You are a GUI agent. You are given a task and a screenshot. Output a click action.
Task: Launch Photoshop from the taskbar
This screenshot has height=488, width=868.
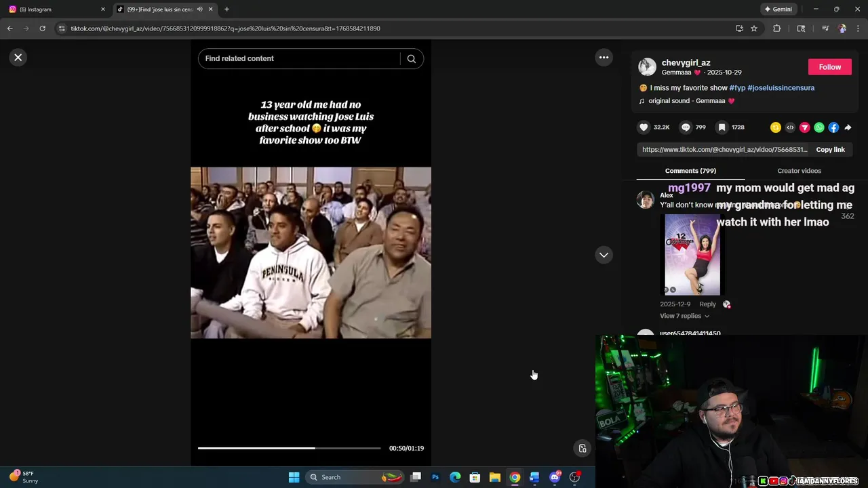click(x=435, y=477)
